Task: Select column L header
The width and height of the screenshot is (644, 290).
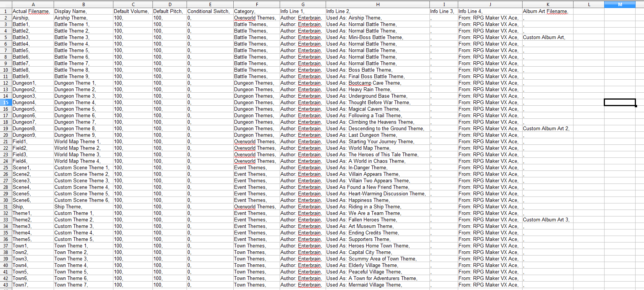Action: click(588, 4)
